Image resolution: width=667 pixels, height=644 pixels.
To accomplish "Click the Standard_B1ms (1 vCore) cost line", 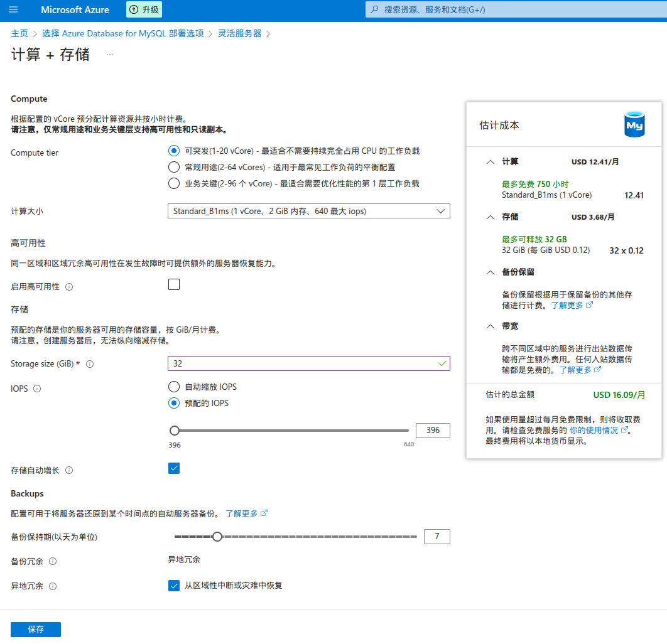I will [x=546, y=195].
